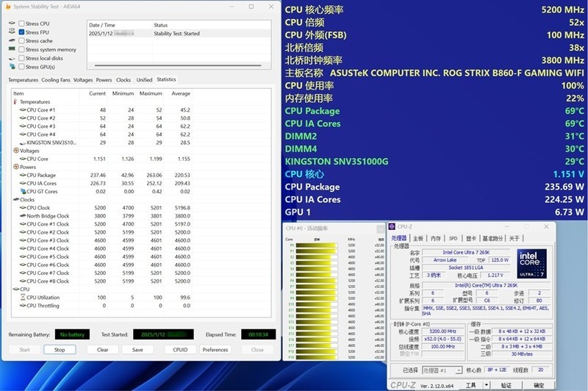Open the 显卡 tab in CPU-Z
588x391 pixels.
coord(471,238)
